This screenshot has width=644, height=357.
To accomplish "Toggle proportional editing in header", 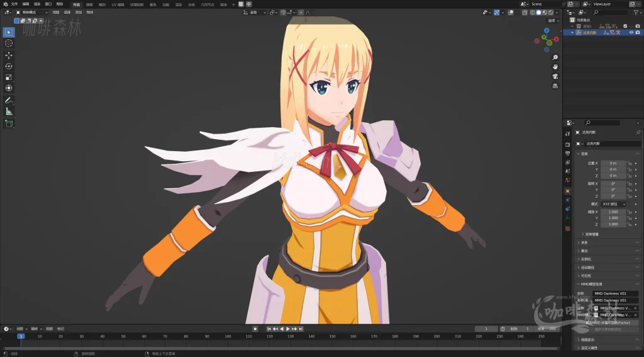I will click(x=301, y=13).
